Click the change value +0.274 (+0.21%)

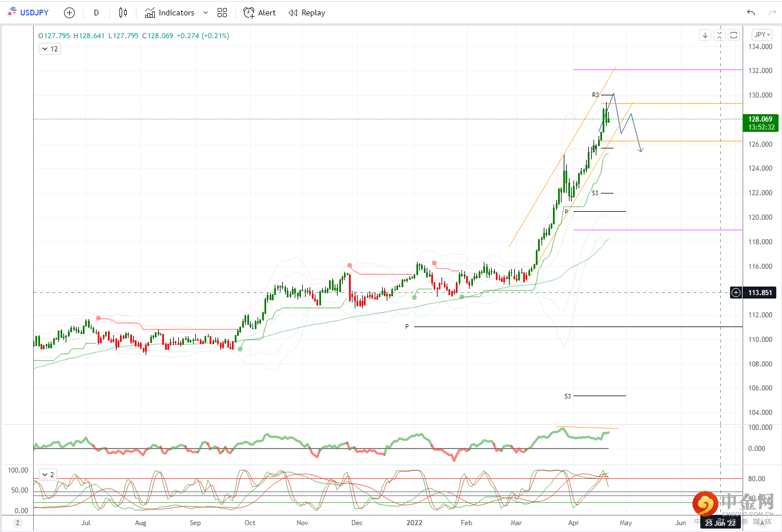click(x=203, y=35)
